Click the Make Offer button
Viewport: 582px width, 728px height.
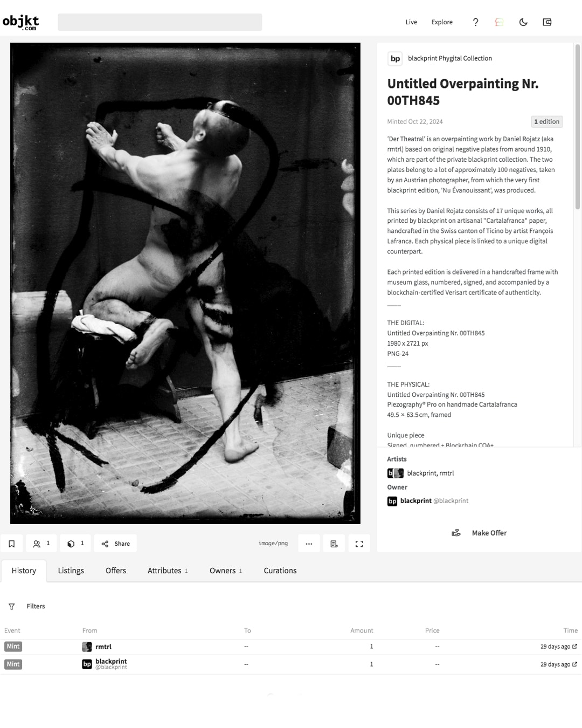[x=479, y=533]
